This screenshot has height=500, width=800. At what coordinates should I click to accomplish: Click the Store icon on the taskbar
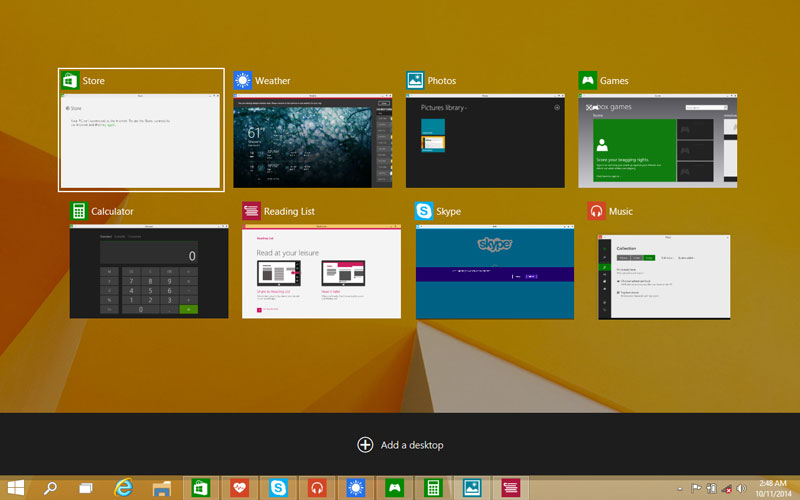click(201, 488)
